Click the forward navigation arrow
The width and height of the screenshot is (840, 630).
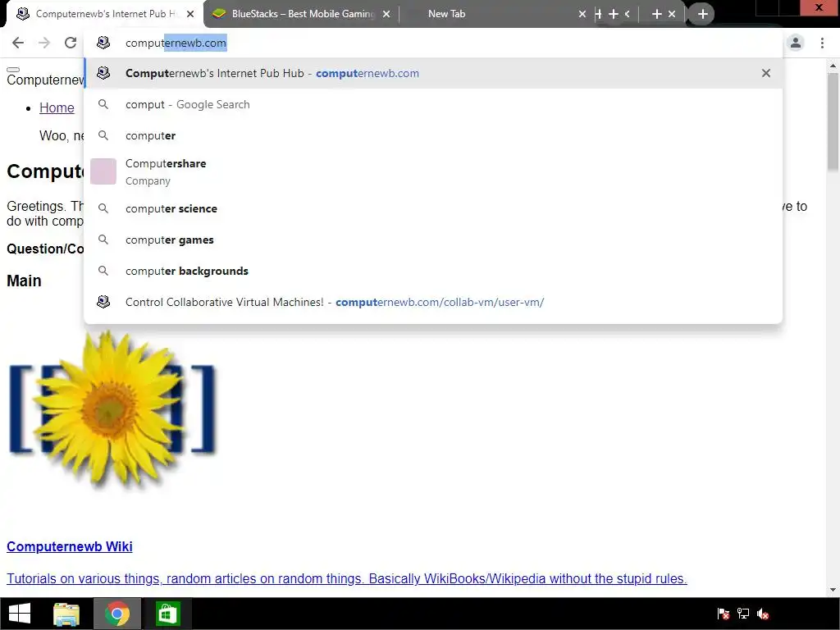[x=44, y=43]
